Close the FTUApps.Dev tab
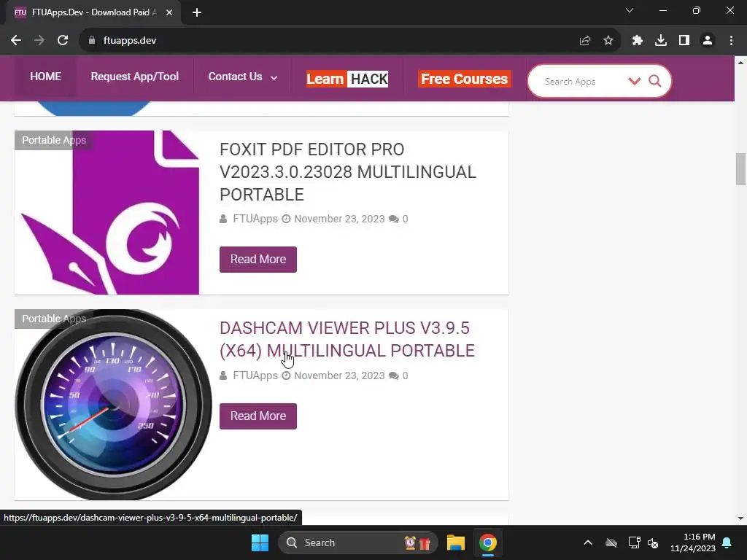This screenshot has height=560, width=747. pyautogui.click(x=169, y=12)
